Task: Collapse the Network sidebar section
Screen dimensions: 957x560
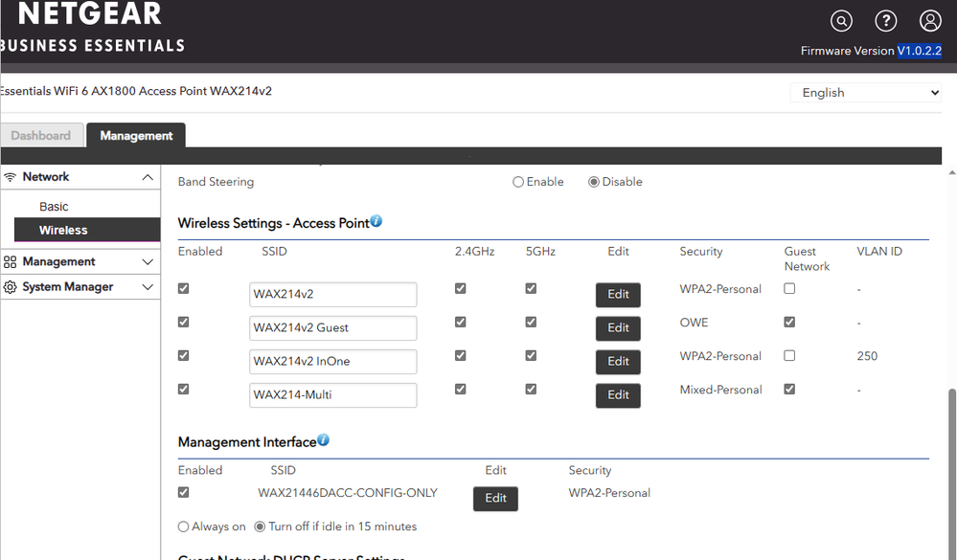Action: [x=148, y=177]
